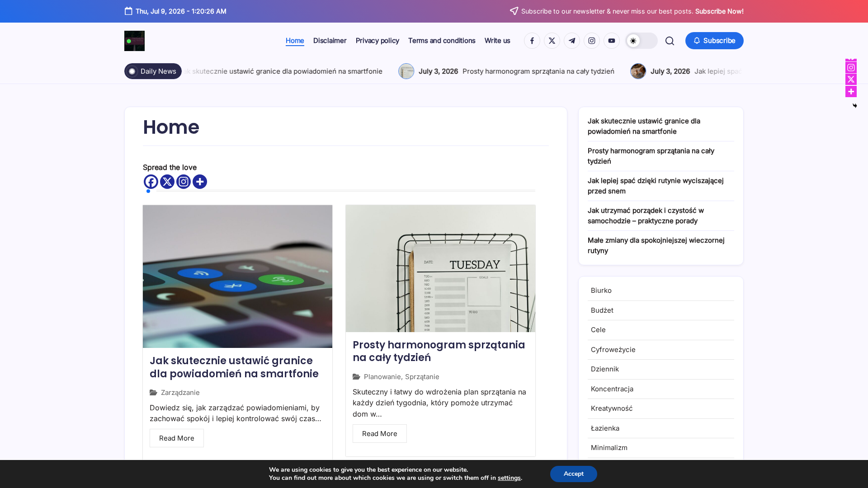The width and height of the screenshot is (868, 488).
Task: Click the Daily News badge
Action: [153, 71]
